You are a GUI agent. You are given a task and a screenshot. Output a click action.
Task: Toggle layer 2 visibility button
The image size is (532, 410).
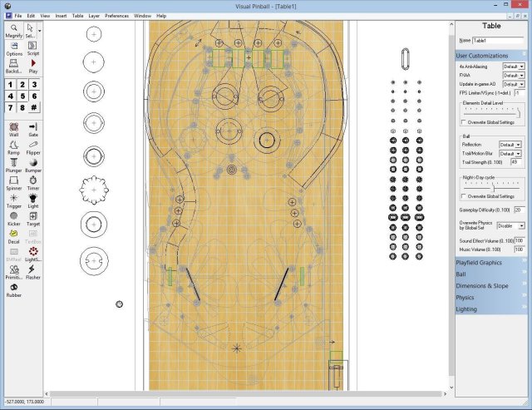point(22,85)
